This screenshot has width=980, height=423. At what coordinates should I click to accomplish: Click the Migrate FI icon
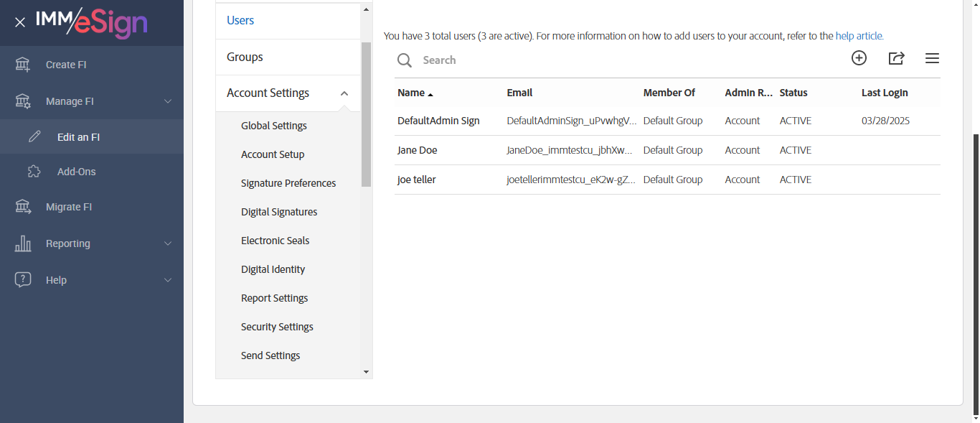click(x=23, y=207)
